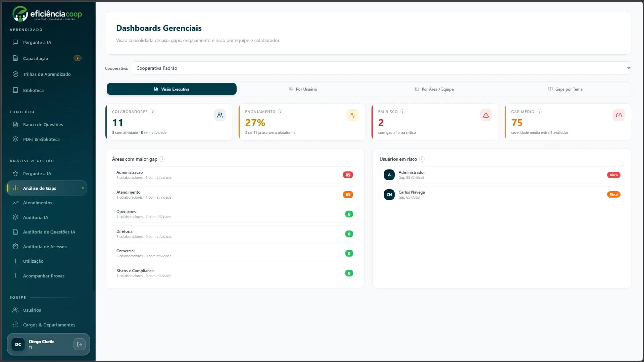The width and height of the screenshot is (644, 362).
Task: Switch to the Por Usuário tab
Action: tap(303, 89)
